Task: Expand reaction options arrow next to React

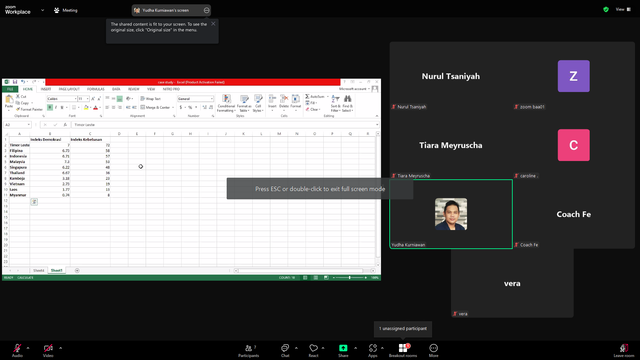Action: [323, 348]
